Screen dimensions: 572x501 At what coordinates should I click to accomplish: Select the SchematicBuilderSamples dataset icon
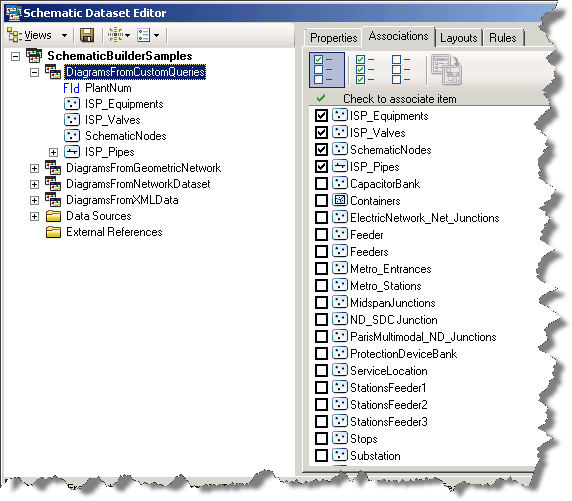pos(34,55)
